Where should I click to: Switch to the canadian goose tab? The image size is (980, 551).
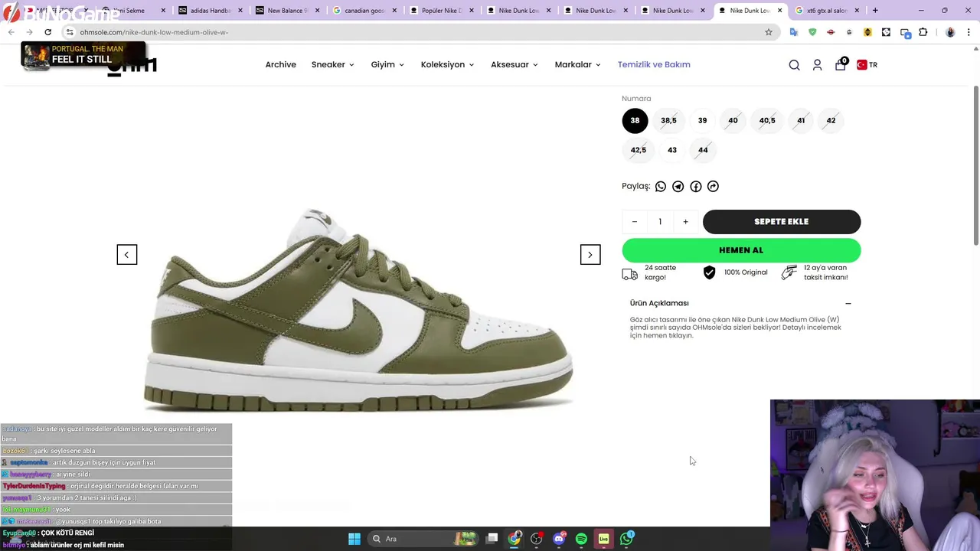point(363,11)
